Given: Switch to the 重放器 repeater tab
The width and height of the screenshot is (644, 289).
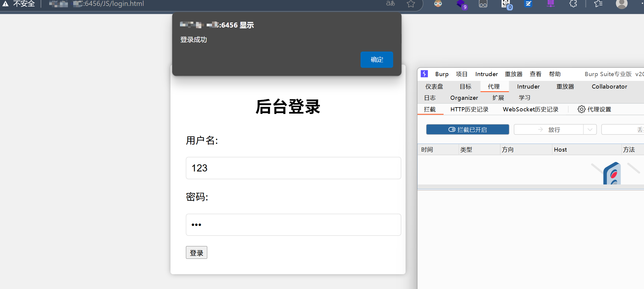Looking at the screenshot, I should point(565,86).
